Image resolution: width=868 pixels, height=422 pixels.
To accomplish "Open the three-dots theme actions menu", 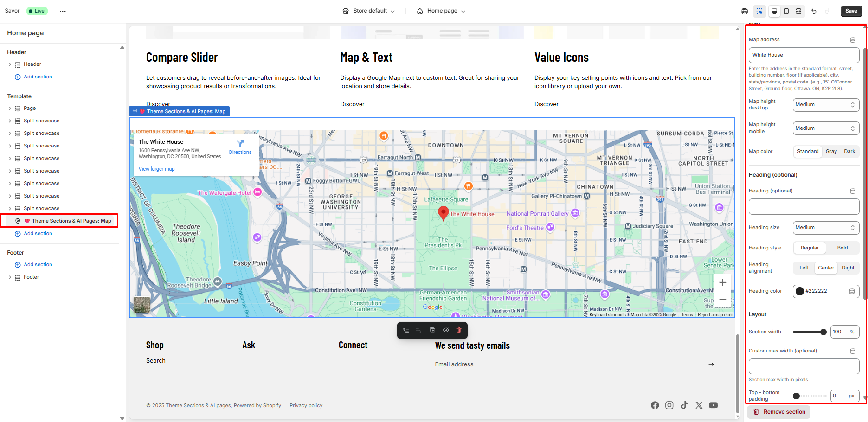I will 63,11.
